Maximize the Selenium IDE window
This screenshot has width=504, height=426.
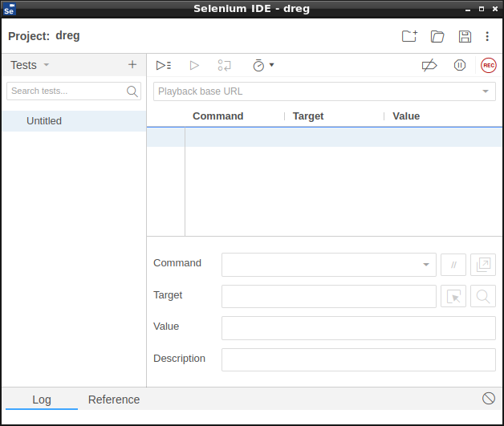pyautogui.click(x=482, y=9)
